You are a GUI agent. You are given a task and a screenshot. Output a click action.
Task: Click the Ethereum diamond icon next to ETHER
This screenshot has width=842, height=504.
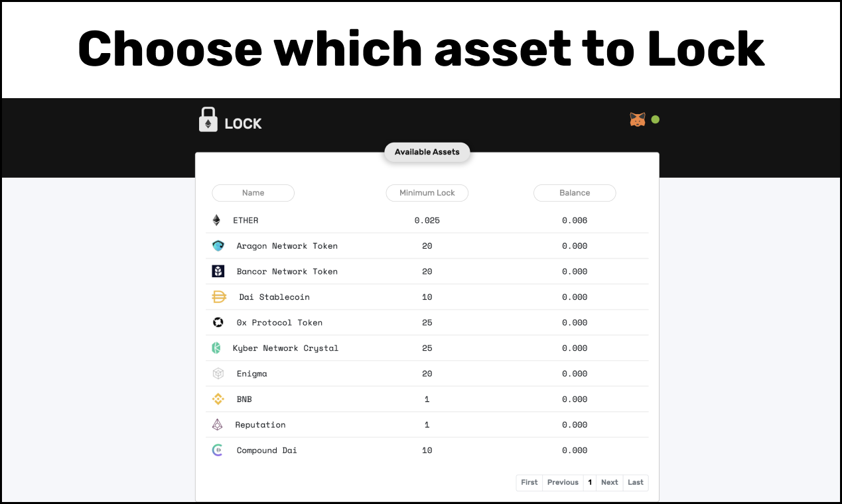click(x=218, y=220)
